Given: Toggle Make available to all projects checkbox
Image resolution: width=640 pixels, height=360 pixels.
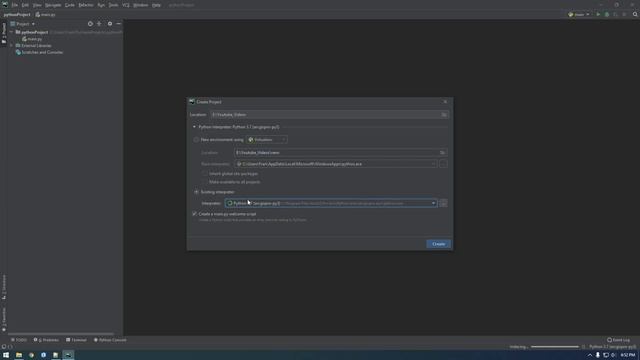Looking at the screenshot, I should [204, 182].
